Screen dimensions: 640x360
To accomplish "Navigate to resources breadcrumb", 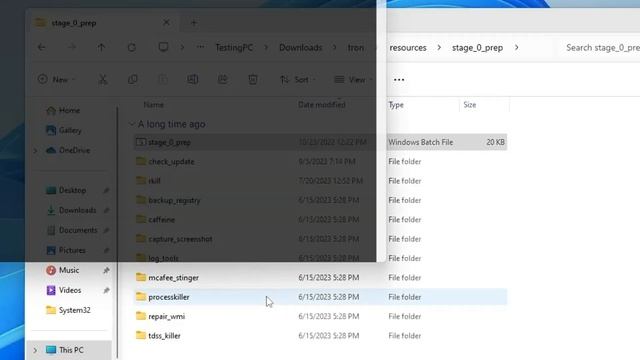I will pyautogui.click(x=408, y=48).
